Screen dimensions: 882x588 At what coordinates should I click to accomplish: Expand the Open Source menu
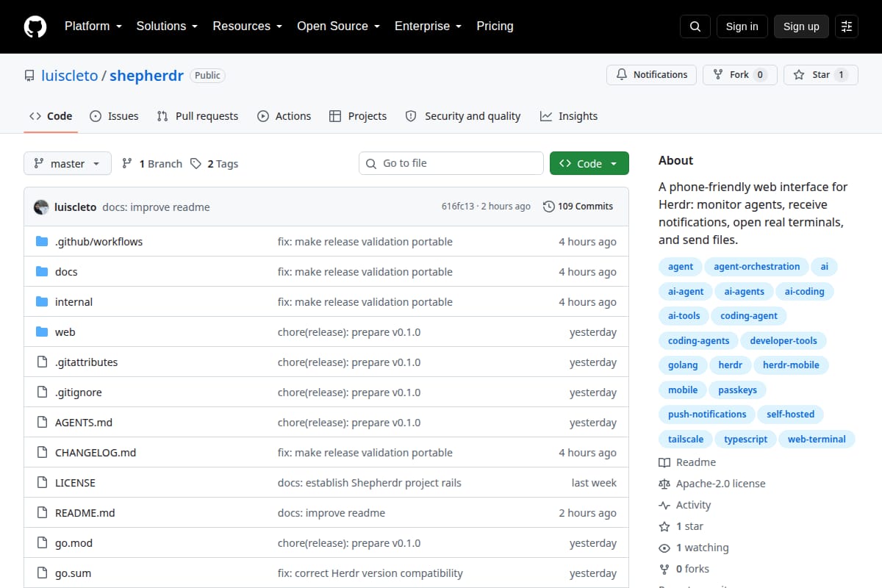338,26
